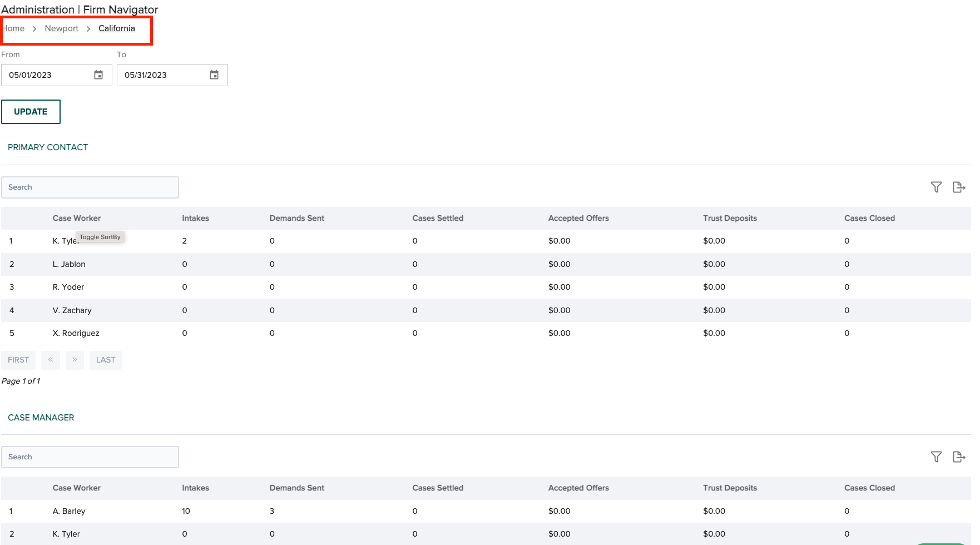
Task: Open the California breadcrumb link
Action: click(x=117, y=28)
